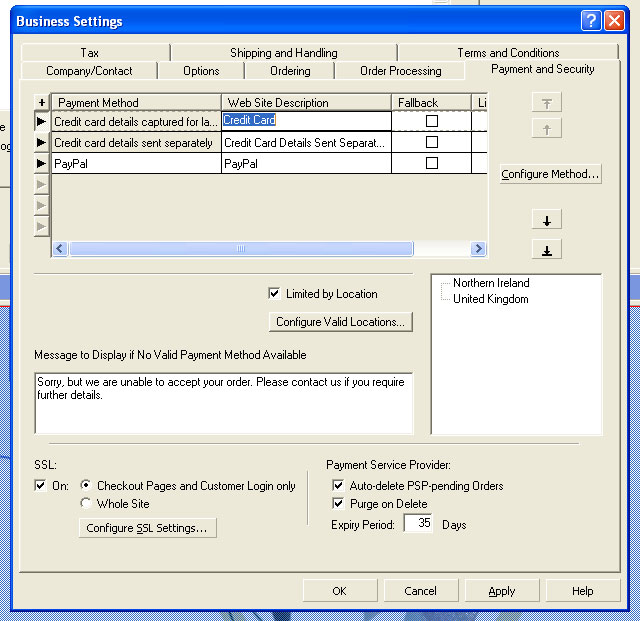Viewport: 640px width, 621px height.
Task: Click the move-up arrow button
Action: point(546,129)
